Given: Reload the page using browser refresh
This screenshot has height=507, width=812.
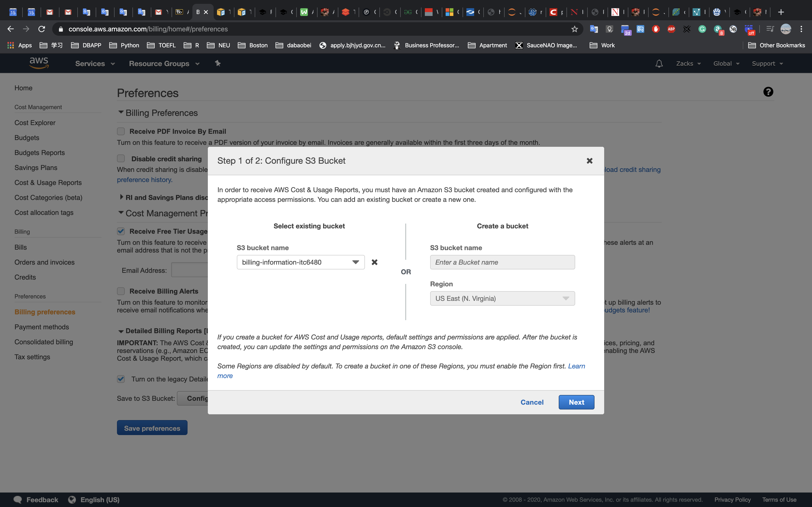Looking at the screenshot, I should coord(42,29).
